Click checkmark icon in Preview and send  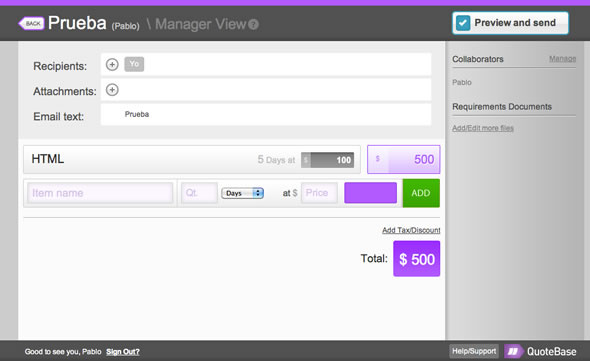click(x=463, y=23)
